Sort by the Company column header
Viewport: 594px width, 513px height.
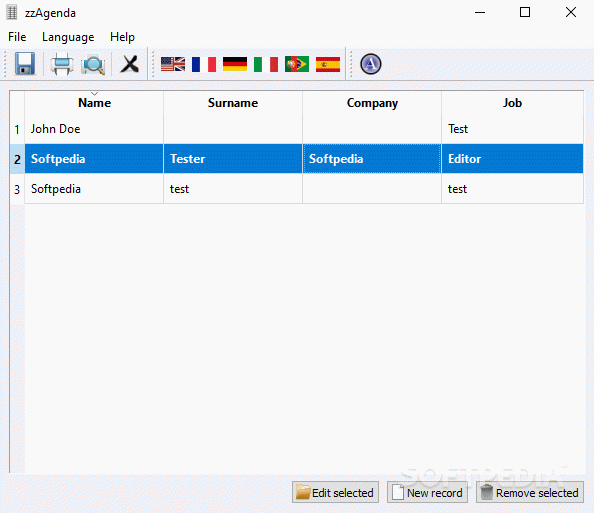tap(372, 103)
